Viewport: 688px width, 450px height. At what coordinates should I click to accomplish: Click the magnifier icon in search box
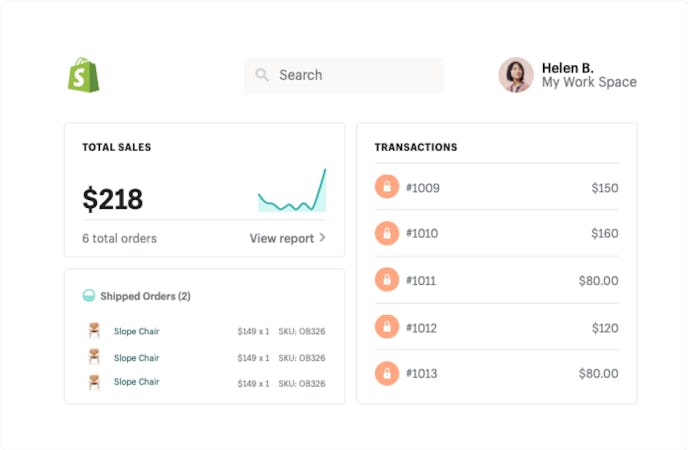click(262, 75)
